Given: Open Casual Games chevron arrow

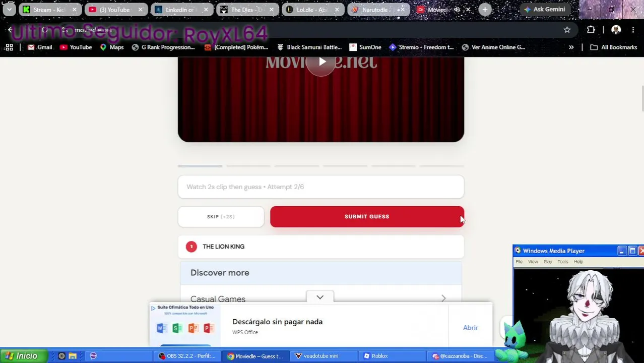Looking at the screenshot, I should tap(443, 298).
